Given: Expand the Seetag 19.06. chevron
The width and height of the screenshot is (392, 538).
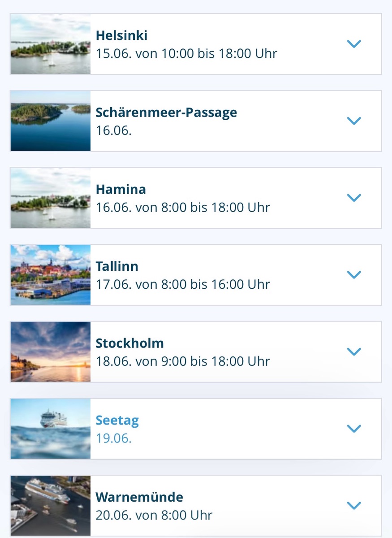Looking at the screenshot, I should [354, 429].
